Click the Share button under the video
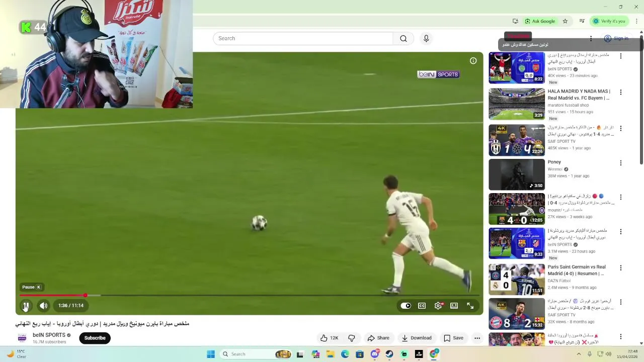The height and width of the screenshot is (362, 644). point(378,338)
